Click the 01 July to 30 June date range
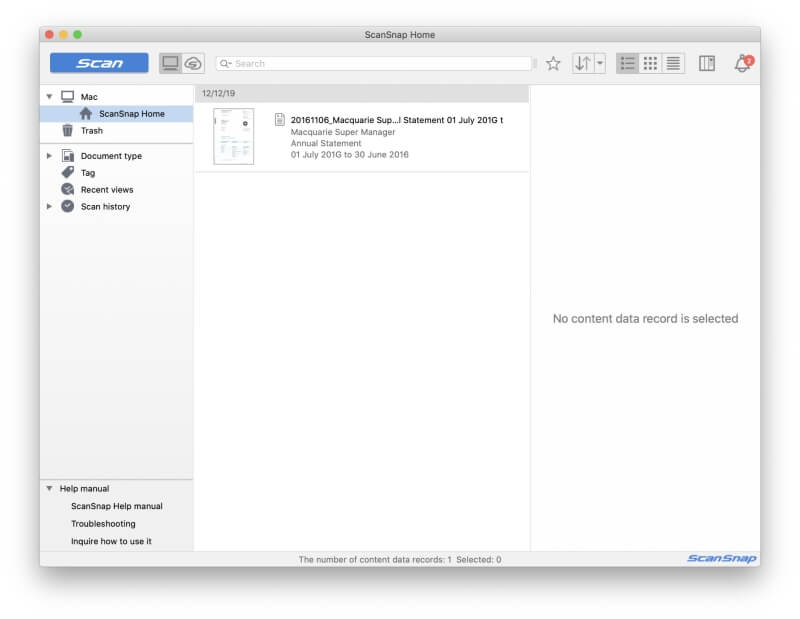The image size is (800, 619). tap(349, 155)
